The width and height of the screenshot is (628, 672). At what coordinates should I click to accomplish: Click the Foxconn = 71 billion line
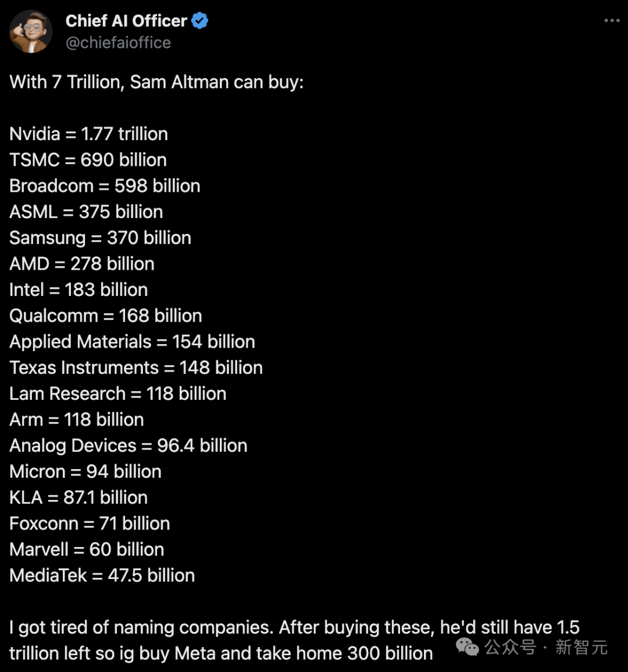click(x=90, y=523)
